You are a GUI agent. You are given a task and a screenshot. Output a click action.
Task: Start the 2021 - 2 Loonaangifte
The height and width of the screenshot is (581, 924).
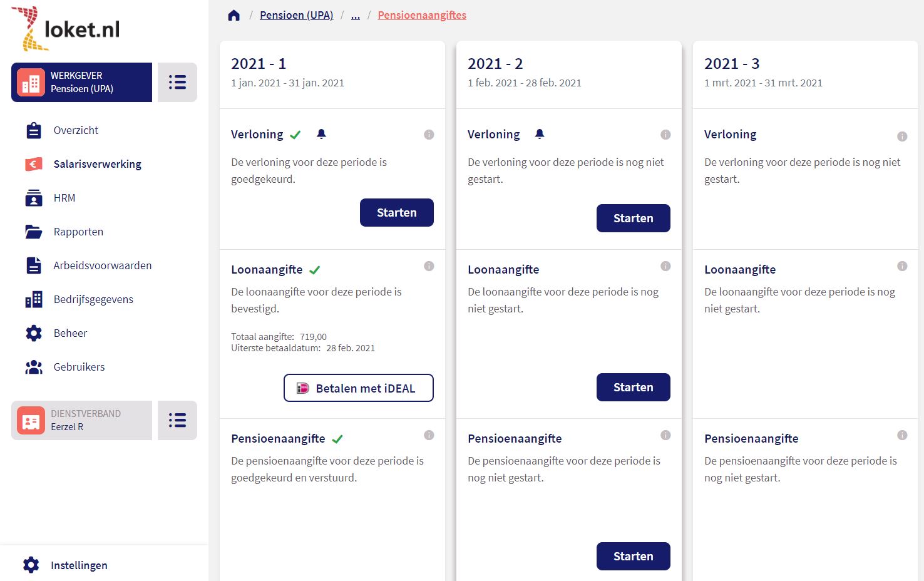[633, 387]
